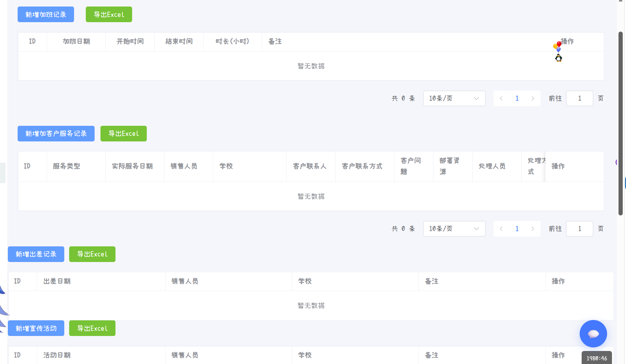
Task: Export customer service records to Excel
Action: click(x=124, y=134)
